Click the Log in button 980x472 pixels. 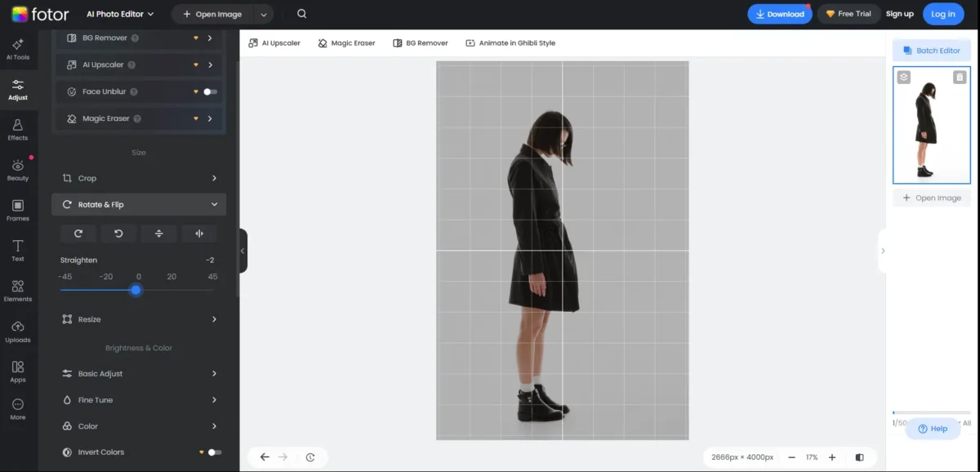click(x=943, y=14)
